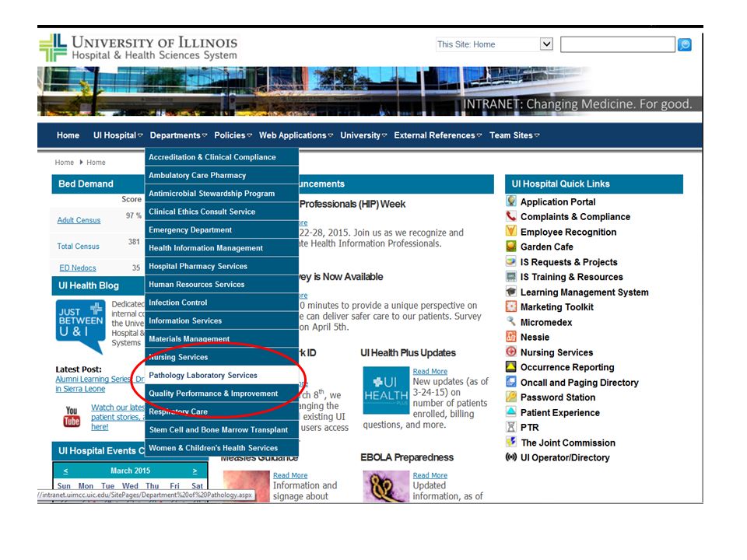Expand the Policies menu
The height and width of the screenshot is (560, 747).
[233, 135]
